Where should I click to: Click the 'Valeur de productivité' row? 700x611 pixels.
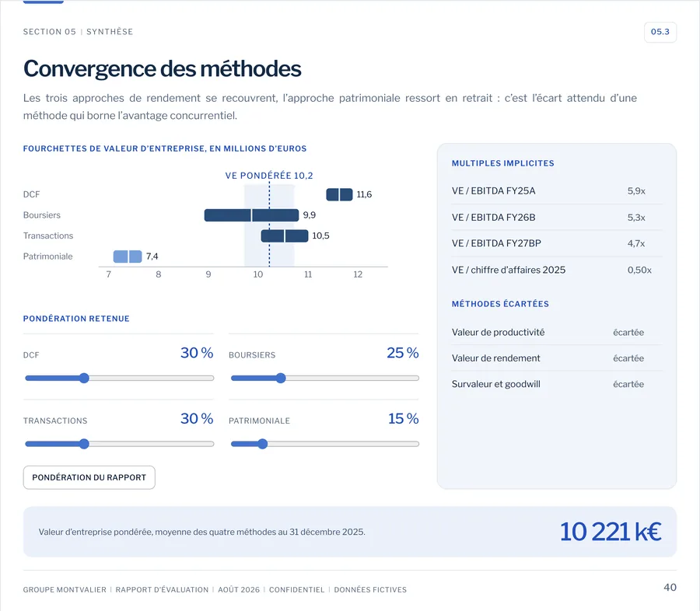click(x=557, y=333)
